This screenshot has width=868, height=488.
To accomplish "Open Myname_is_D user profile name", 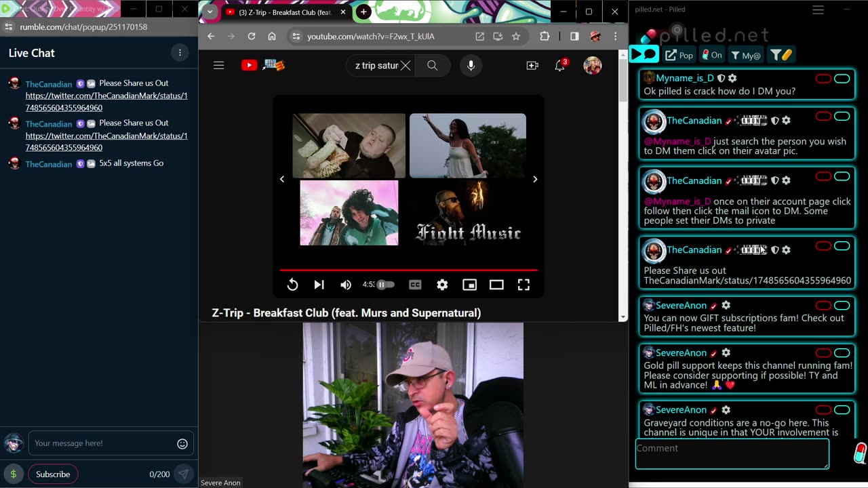I will pyautogui.click(x=684, y=78).
